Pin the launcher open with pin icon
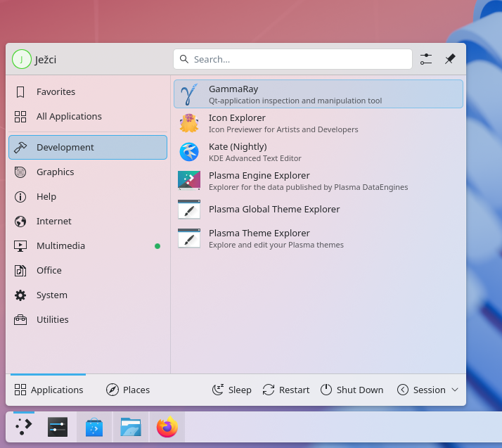The width and height of the screenshot is (502, 448). (x=450, y=59)
